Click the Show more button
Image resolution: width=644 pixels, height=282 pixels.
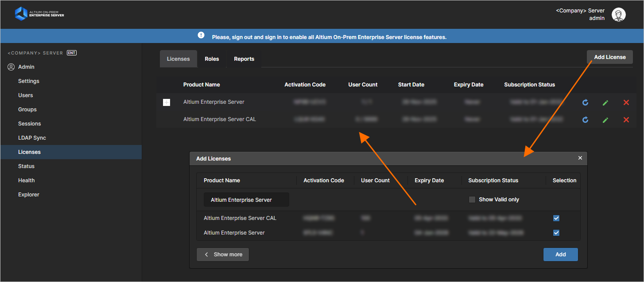point(223,255)
